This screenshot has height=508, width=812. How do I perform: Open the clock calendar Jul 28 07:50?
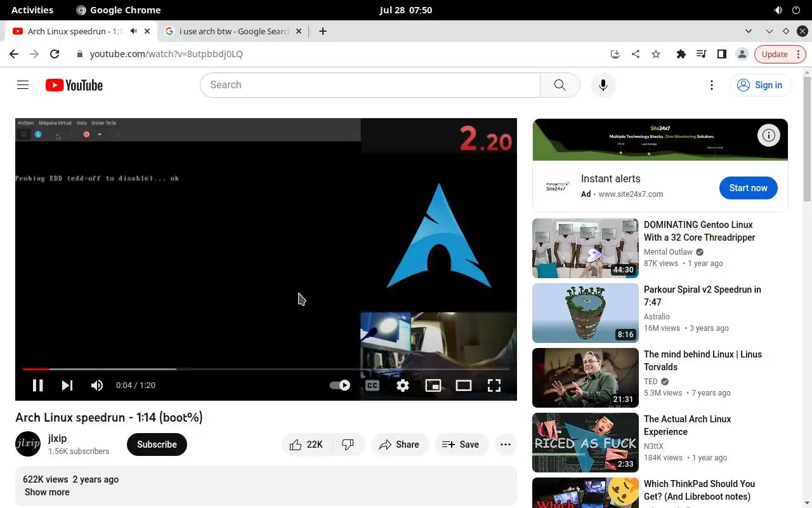(x=406, y=10)
